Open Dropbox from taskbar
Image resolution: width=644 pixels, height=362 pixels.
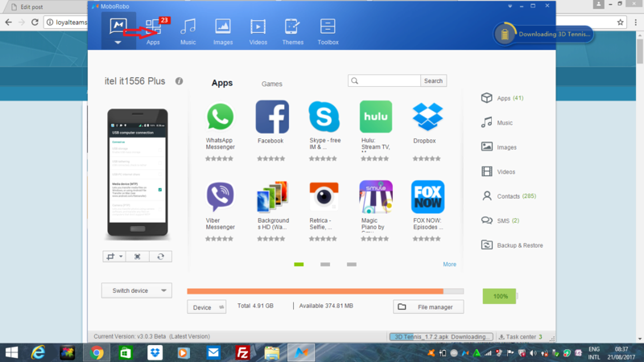pyautogui.click(x=155, y=352)
